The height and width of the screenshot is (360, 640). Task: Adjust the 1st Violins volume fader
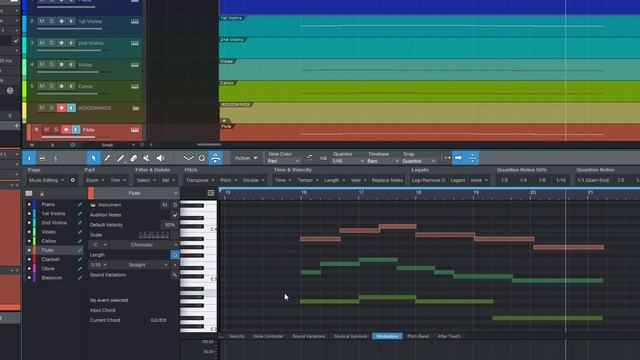73,29
